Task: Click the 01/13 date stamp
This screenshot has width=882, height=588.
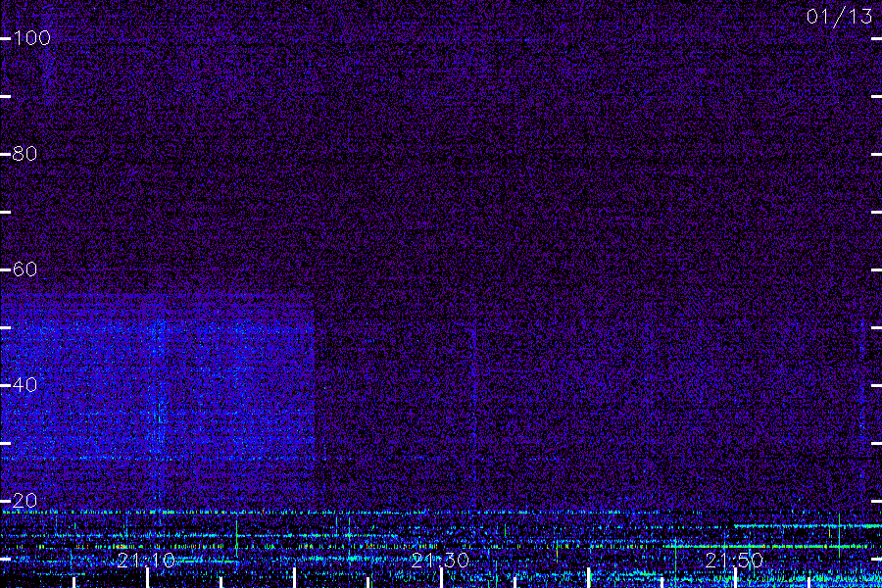Action: tap(839, 17)
